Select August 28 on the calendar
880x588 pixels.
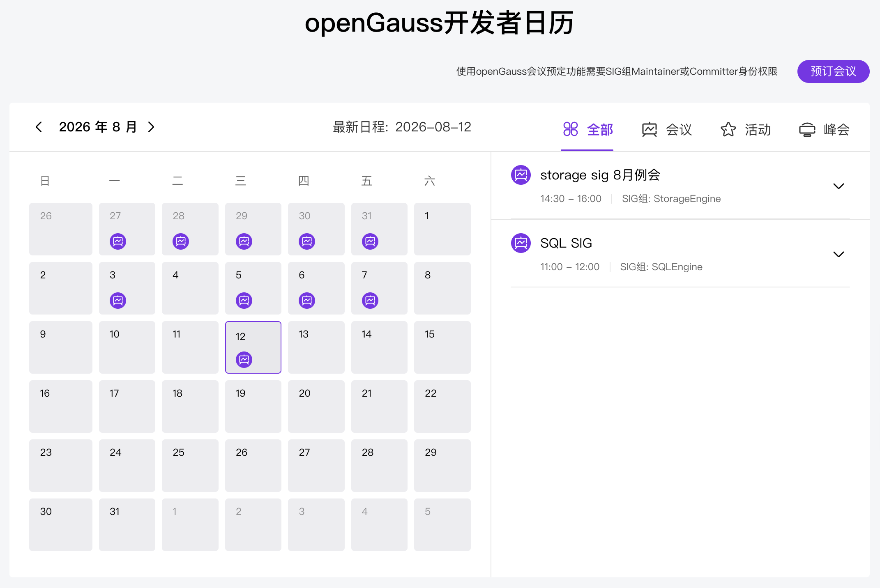pyautogui.click(x=379, y=466)
